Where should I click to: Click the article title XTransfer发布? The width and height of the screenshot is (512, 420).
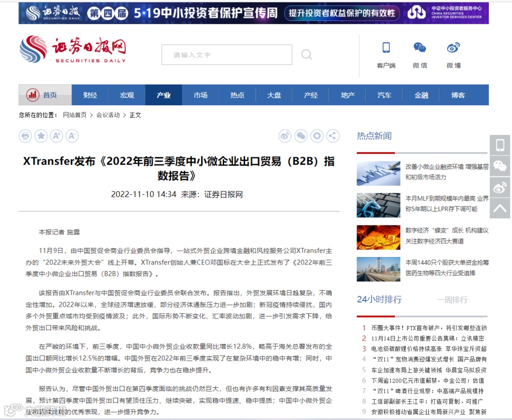tap(179, 168)
